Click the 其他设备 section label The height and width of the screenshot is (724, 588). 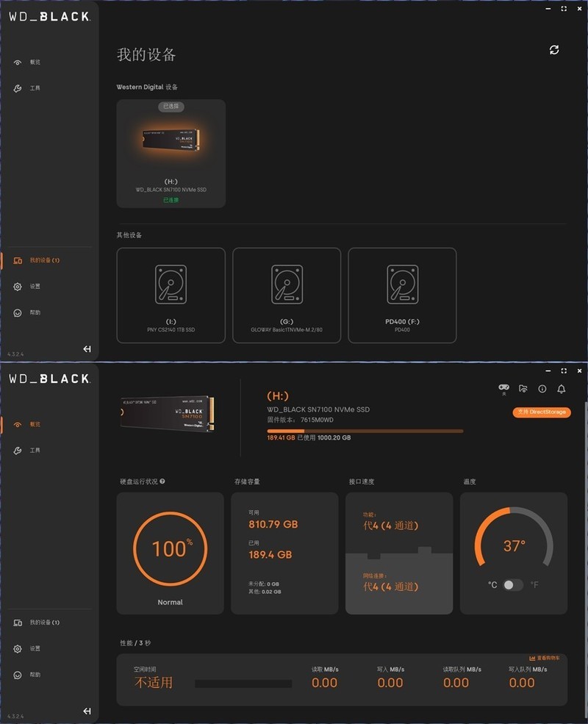[129, 235]
